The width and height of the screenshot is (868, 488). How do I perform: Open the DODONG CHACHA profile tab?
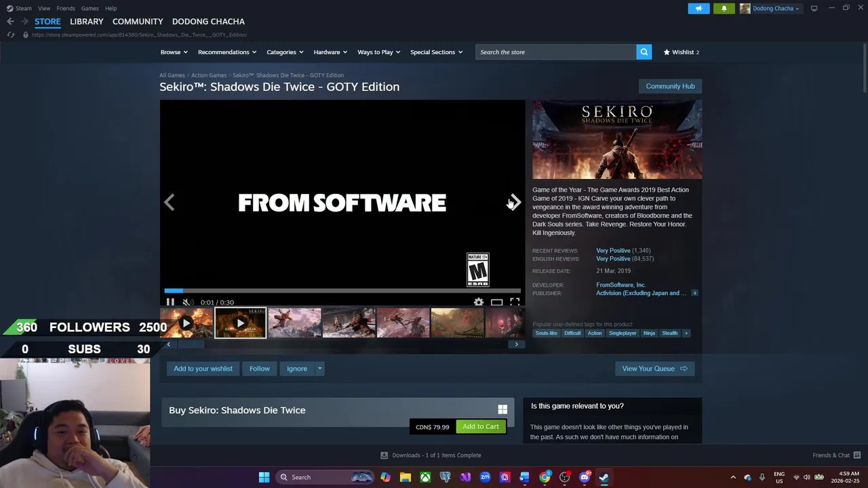pos(208,22)
